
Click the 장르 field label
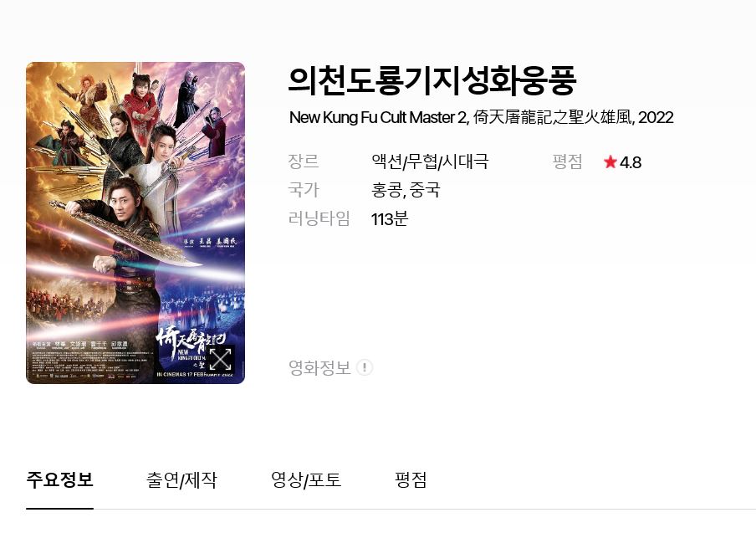click(304, 161)
